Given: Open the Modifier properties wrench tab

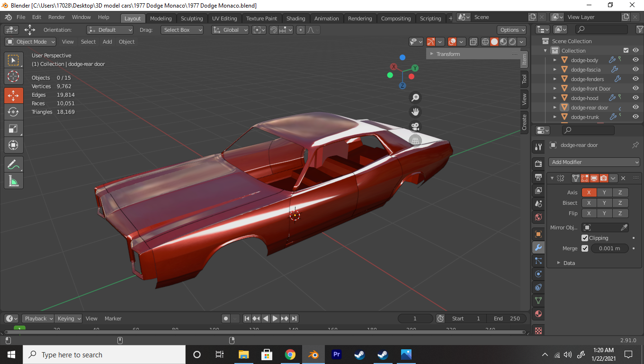Looking at the screenshot, I should pos(538,247).
